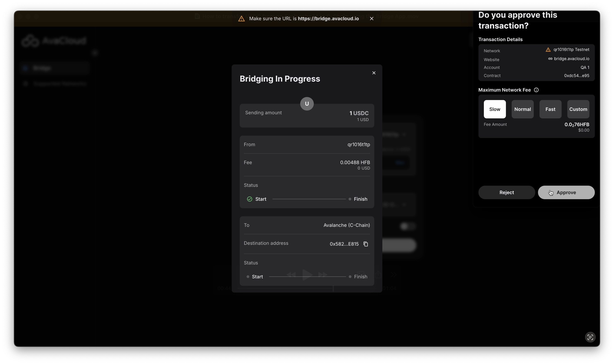Reject the transaction

coord(506,192)
